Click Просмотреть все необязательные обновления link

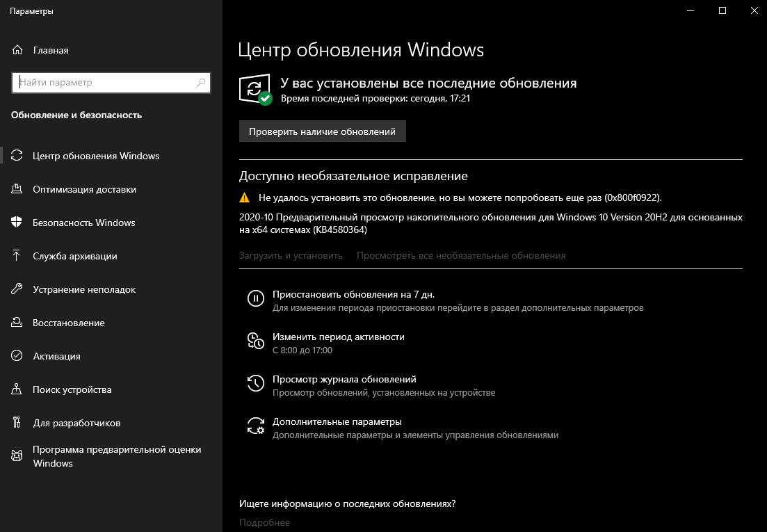pos(461,255)
